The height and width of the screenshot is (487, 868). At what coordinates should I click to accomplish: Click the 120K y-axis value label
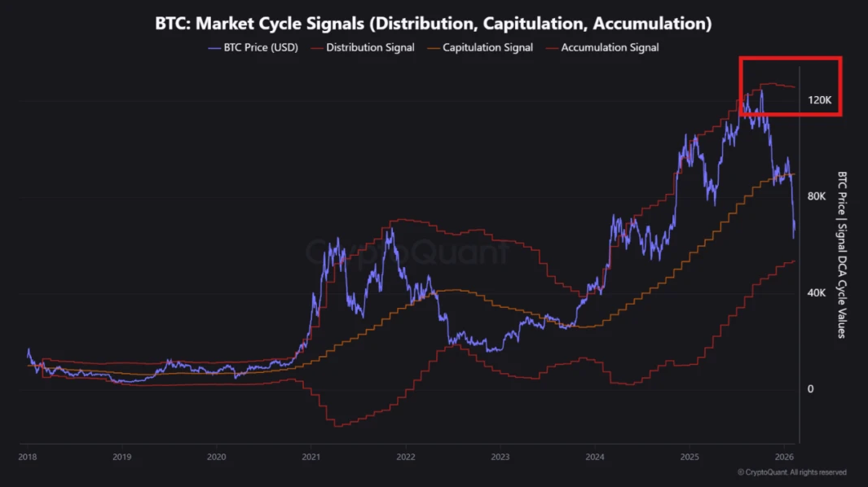(x=819, y=100)
